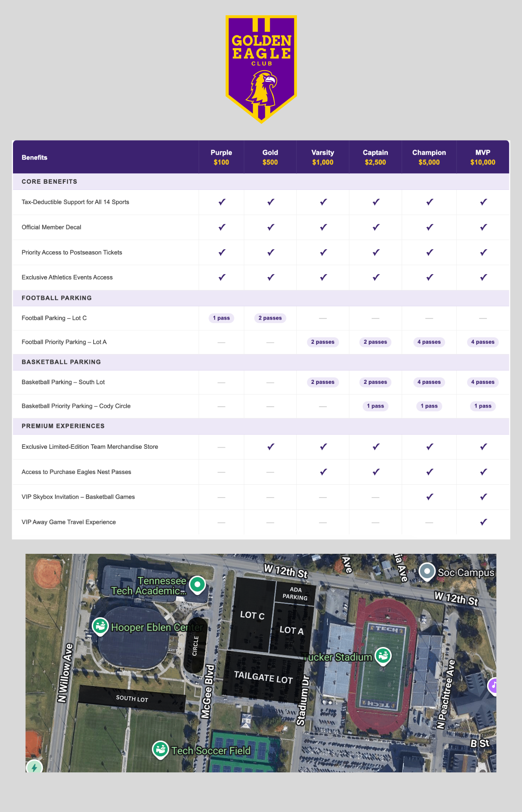Click the Tennessee Tech Academic map pin

(x=198, y=585)
